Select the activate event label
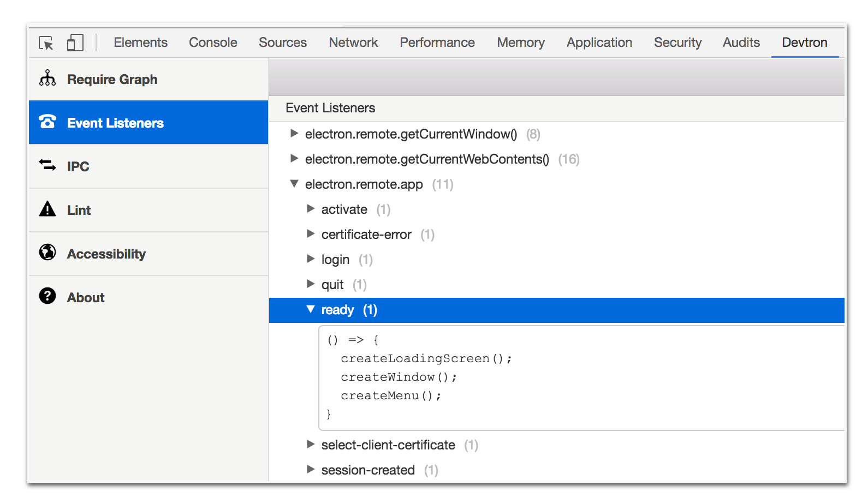This screenshot has height=504, width=868. (x=344, y=209)
